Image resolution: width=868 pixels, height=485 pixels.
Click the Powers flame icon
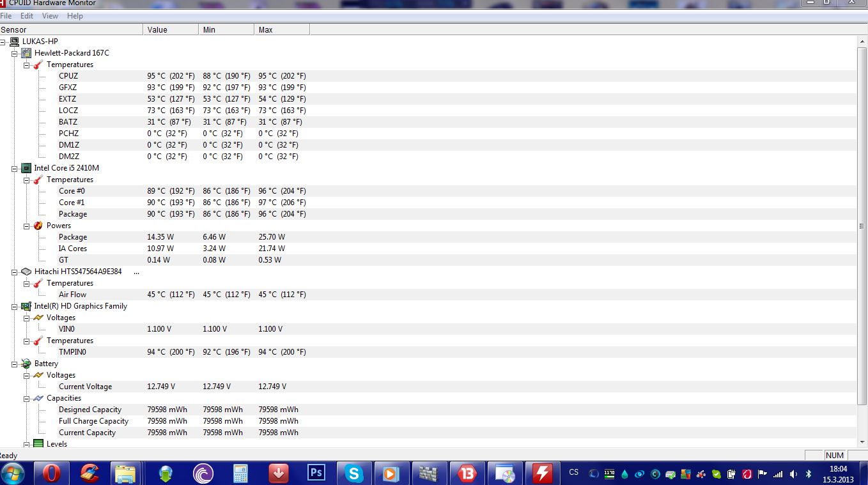click(x=38, y=226)
